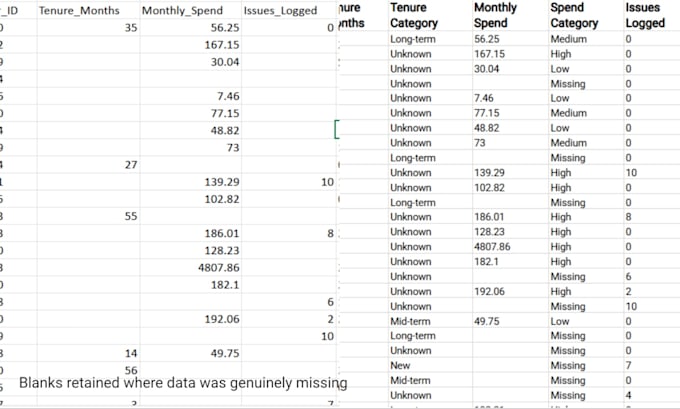Select the cell containing 139.29 in left table

point(190,182)
